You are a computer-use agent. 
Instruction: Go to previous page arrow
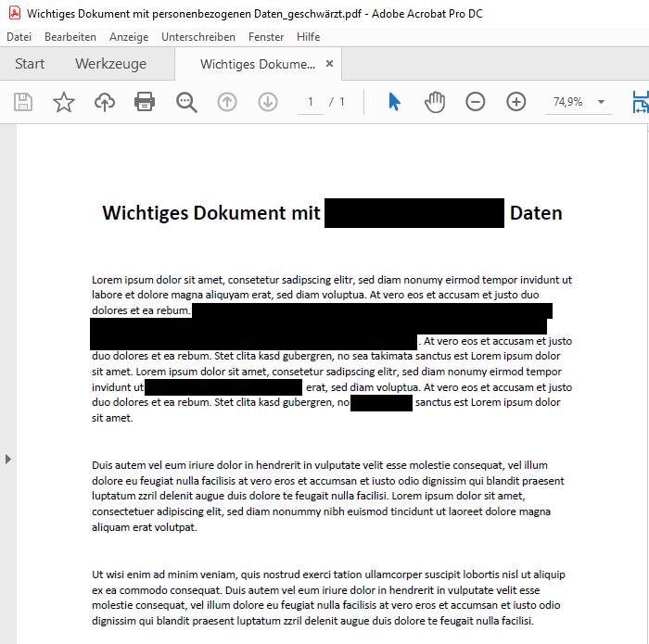click(x=227, y=102)
